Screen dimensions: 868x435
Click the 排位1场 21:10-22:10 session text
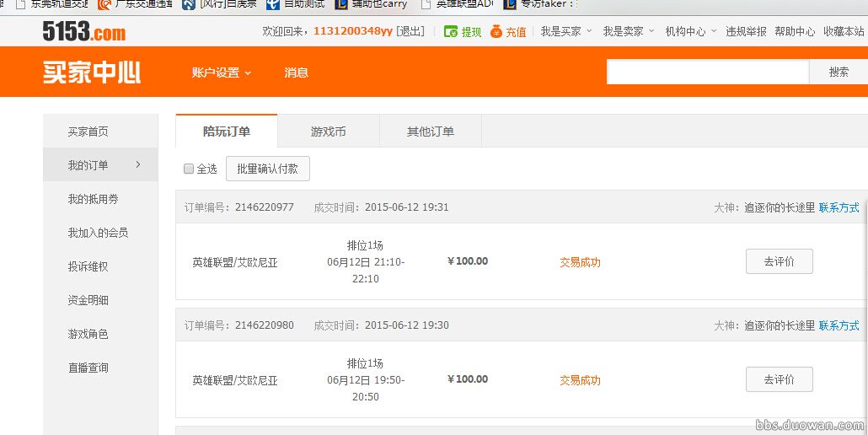tap(366, 262)
